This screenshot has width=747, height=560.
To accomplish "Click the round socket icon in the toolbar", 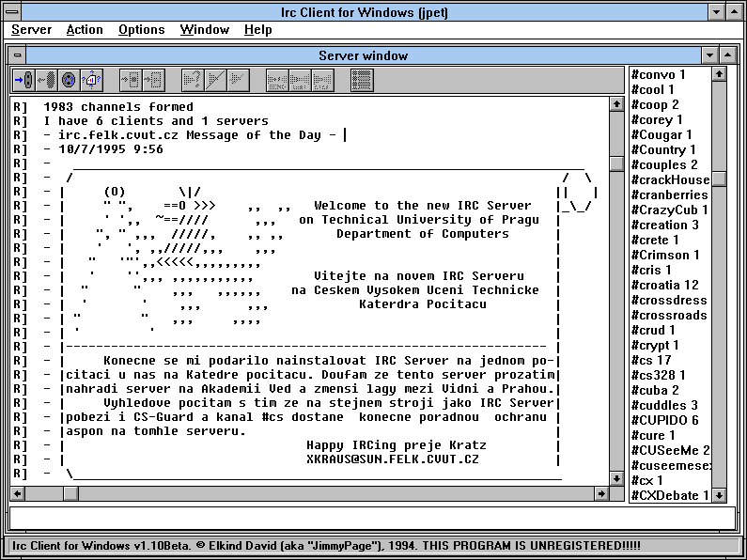I will pyautogui.click(x=68, y=80).
